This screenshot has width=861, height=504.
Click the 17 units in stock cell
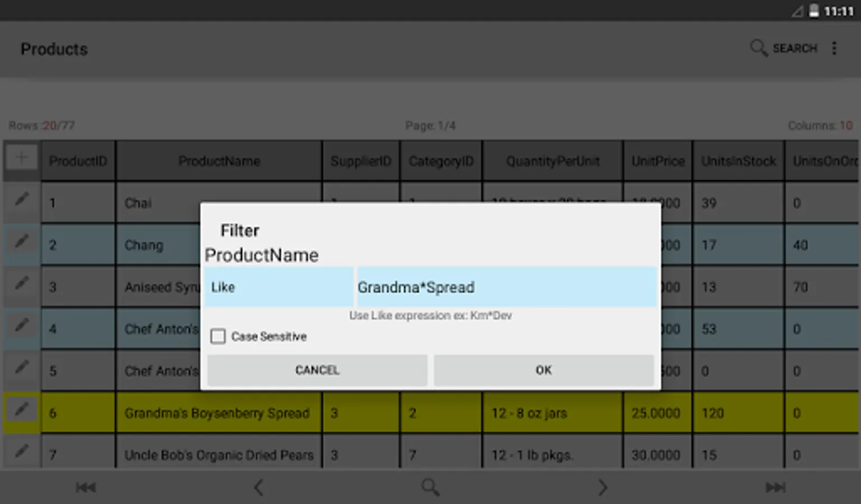(739, 245)
